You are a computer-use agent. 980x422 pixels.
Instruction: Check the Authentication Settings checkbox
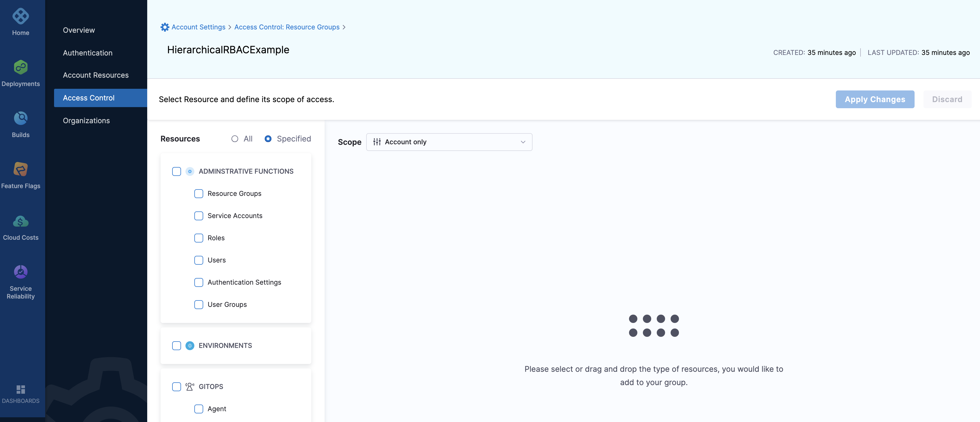click(x=198, y=283)
